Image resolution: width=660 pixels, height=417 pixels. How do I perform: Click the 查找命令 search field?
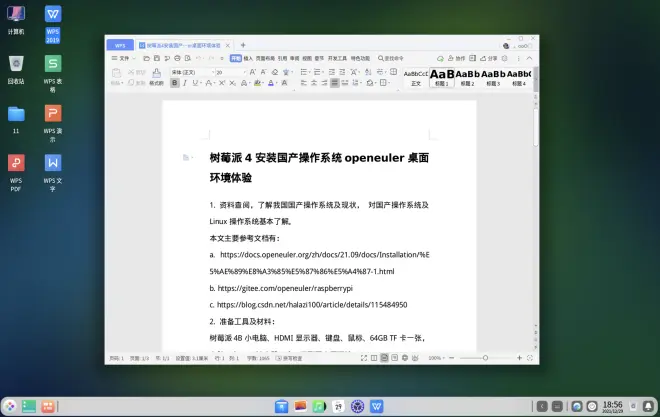click(391, 58)
